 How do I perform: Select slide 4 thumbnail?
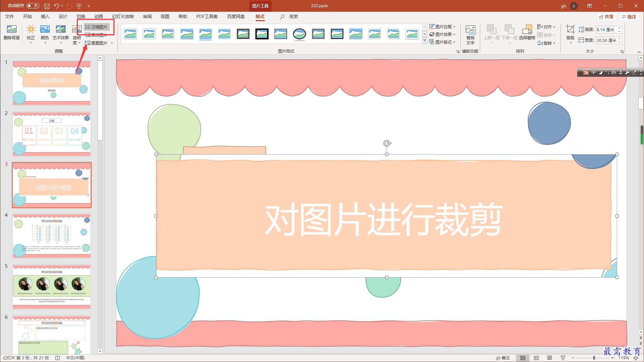pyautogui.click(x=52, y=236)
